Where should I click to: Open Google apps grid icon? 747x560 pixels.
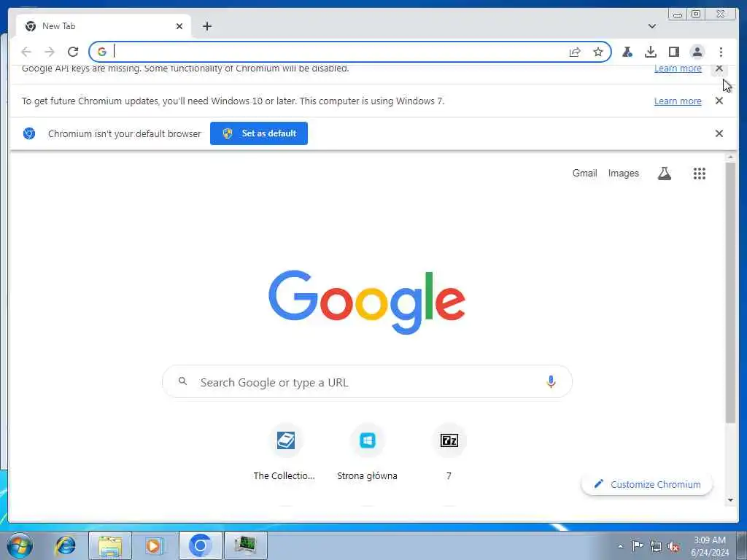click(699, 174)
